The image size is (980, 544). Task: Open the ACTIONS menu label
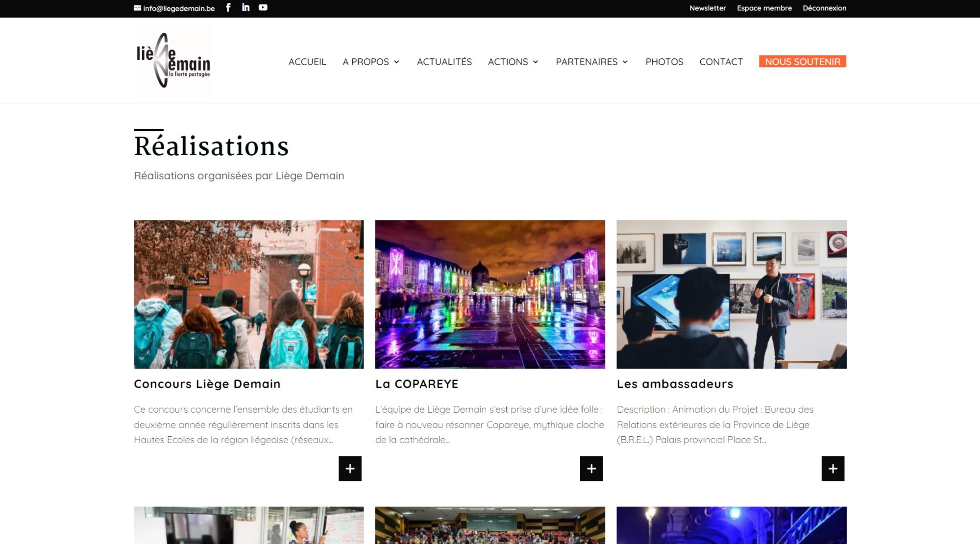508,62
